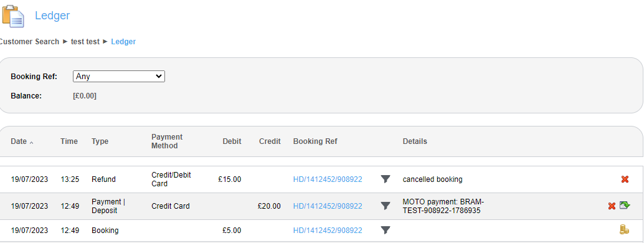
Task: Click the Ledger page title
Action: point(52,16)
